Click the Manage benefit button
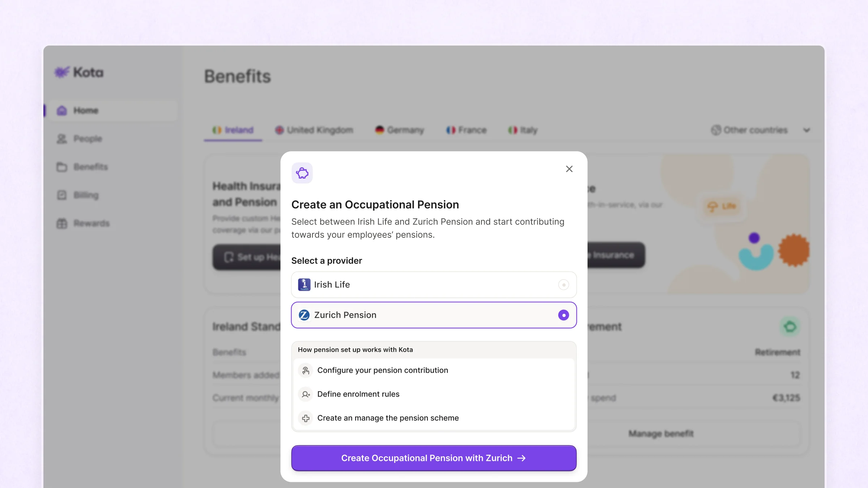This screenshot has height=488, width=868. 661,433
